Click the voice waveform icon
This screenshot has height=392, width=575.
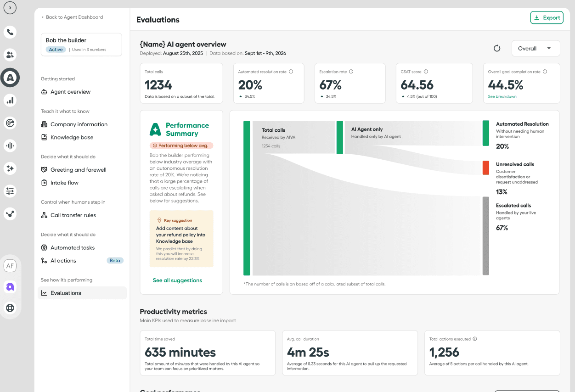(10, 146)
